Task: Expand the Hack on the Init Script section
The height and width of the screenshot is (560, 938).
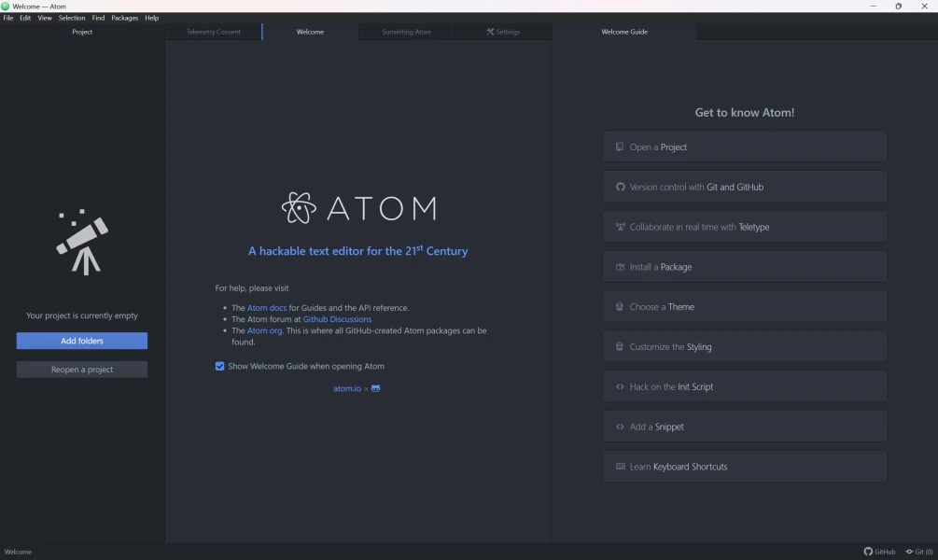Action: point(744,386)
